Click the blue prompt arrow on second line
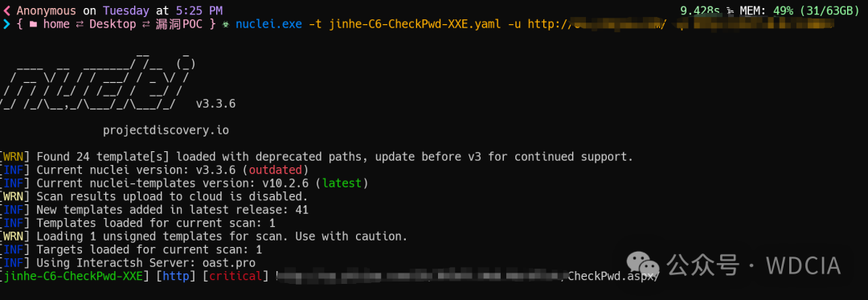Image resolution: width=868 pixels, height=300 pixels. click(x=6, y=24)
